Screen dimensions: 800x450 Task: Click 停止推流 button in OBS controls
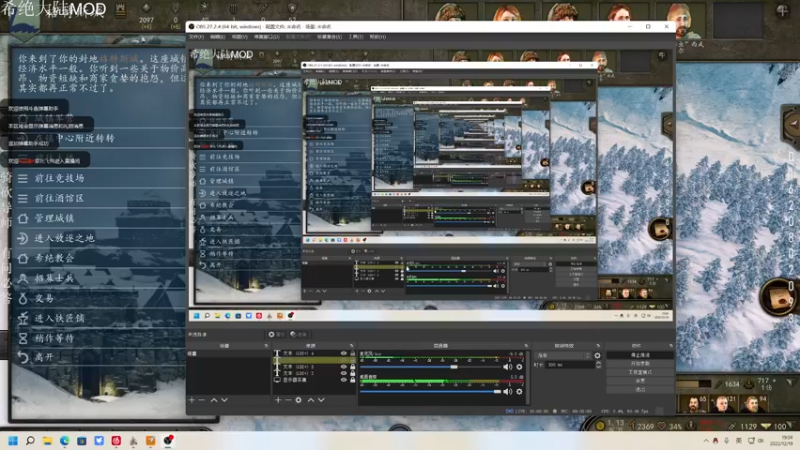click(x=640, y=355)
